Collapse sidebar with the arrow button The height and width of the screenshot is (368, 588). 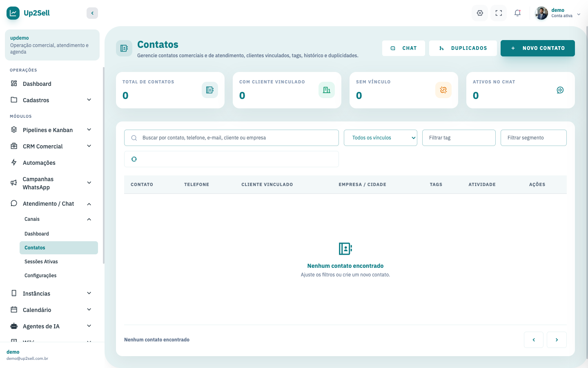pos(92,13)
